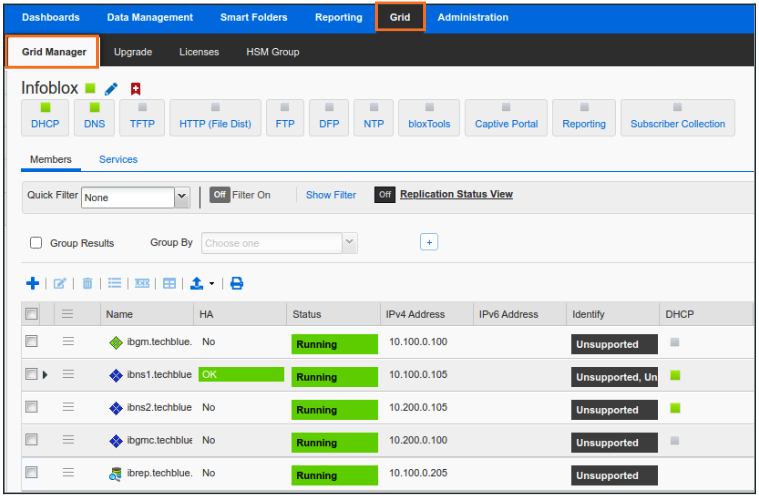
Task: Open the Data Management tab
Action: 150,17
